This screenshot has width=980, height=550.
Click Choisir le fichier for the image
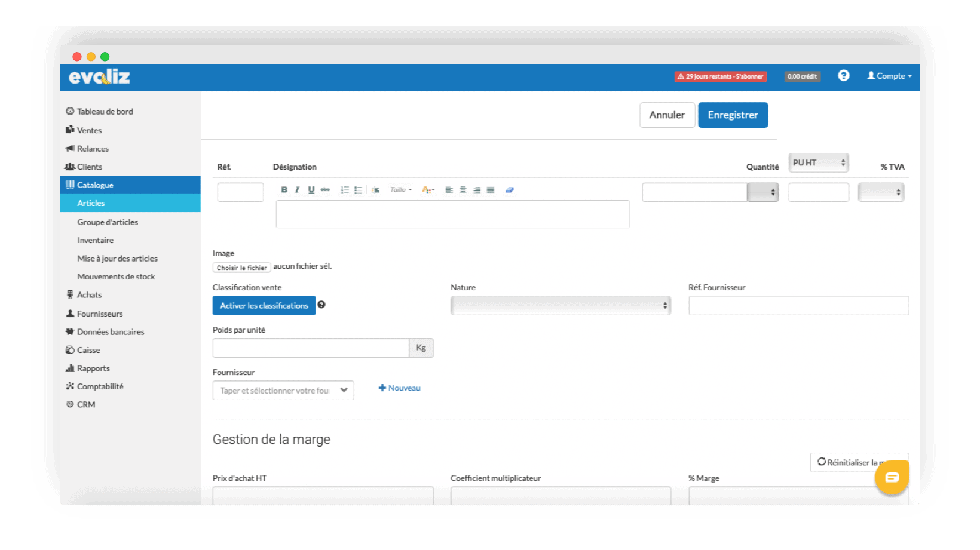coord(241,268)
